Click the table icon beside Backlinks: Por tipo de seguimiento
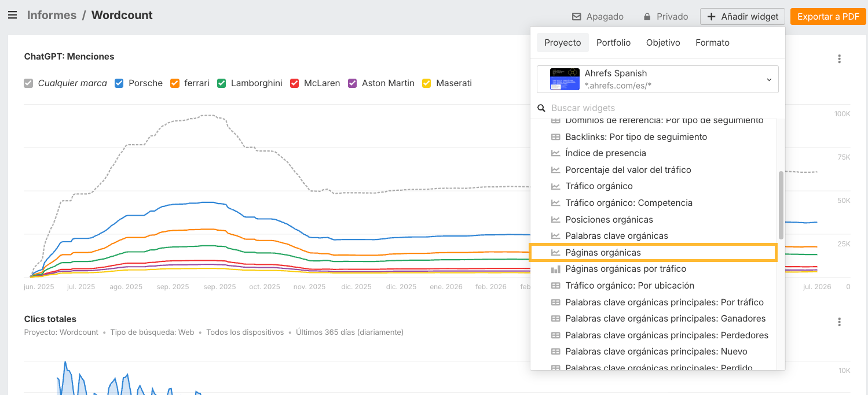 [555, 137]
